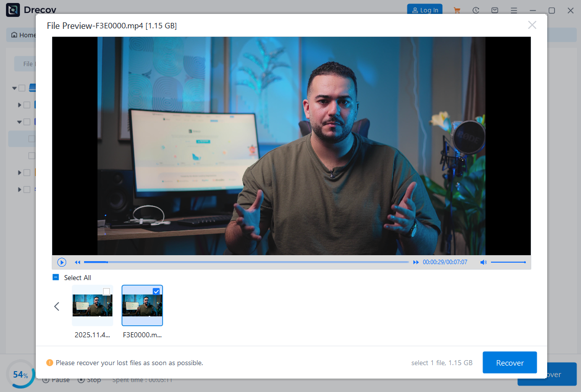Uncheck the F3E0000 thumbnail checkbox

tap(156, 292)
